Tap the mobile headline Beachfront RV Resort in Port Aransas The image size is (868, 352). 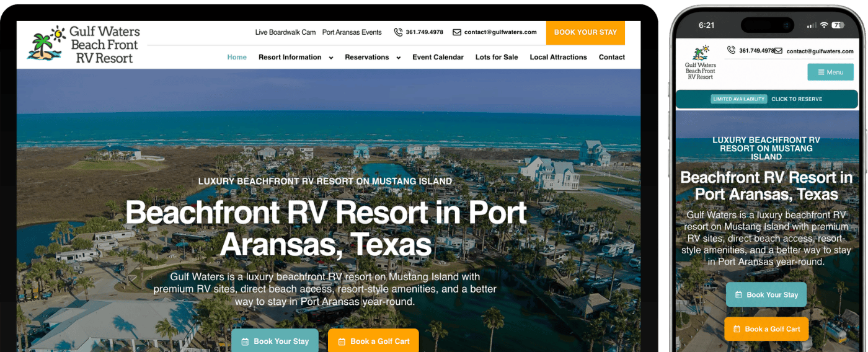click(x=766, y=186)
